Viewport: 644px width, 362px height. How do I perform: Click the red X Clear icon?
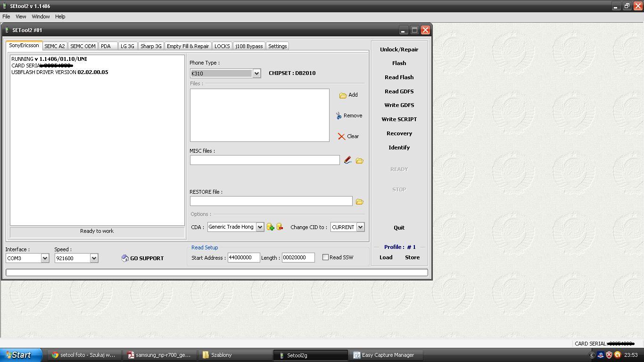tap(341, 136)
